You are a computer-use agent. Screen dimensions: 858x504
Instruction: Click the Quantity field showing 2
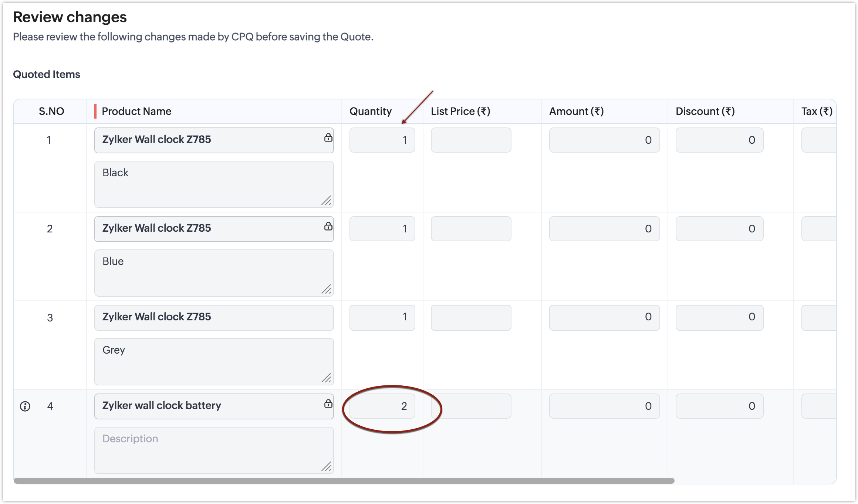tap(382, 406)
